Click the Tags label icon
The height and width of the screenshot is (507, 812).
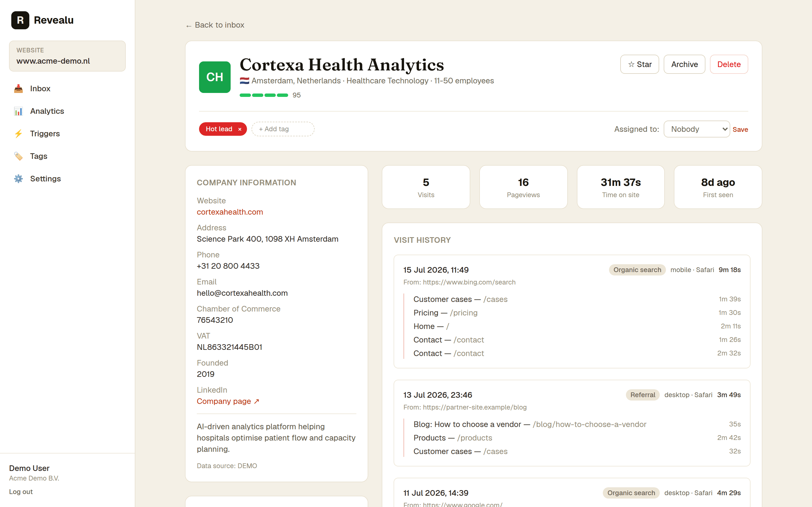coord(18,156)
